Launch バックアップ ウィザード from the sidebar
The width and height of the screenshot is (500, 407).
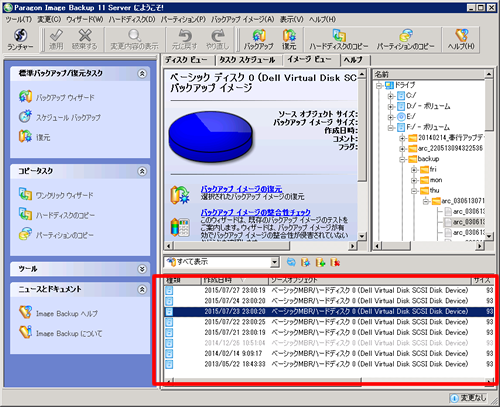tap(57, 97)
